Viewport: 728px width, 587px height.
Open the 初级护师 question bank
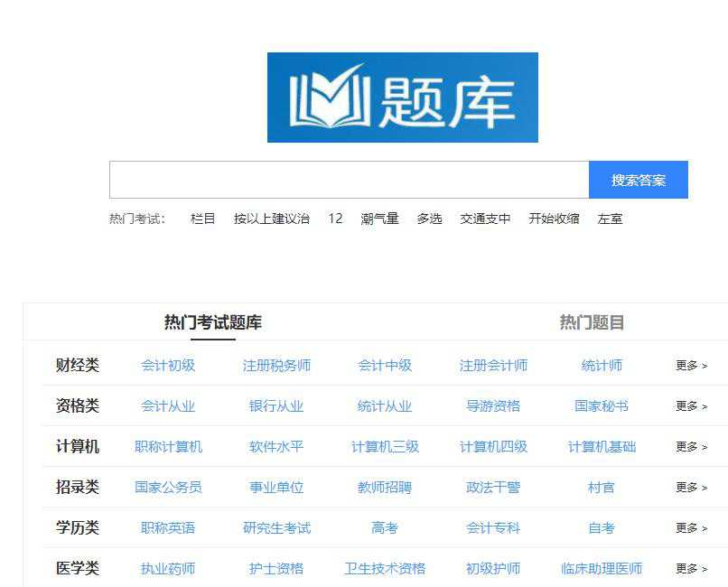(493, 568)
